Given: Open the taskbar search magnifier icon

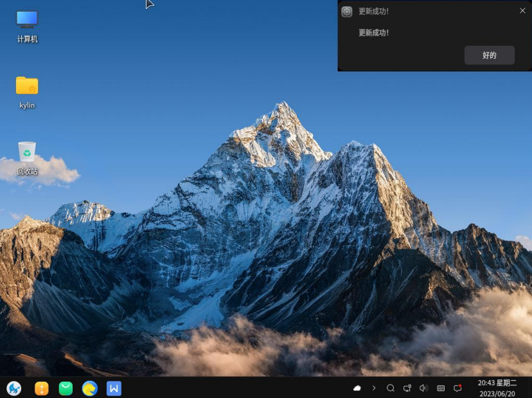Looking at the screenshot, I should coord(391,388).
